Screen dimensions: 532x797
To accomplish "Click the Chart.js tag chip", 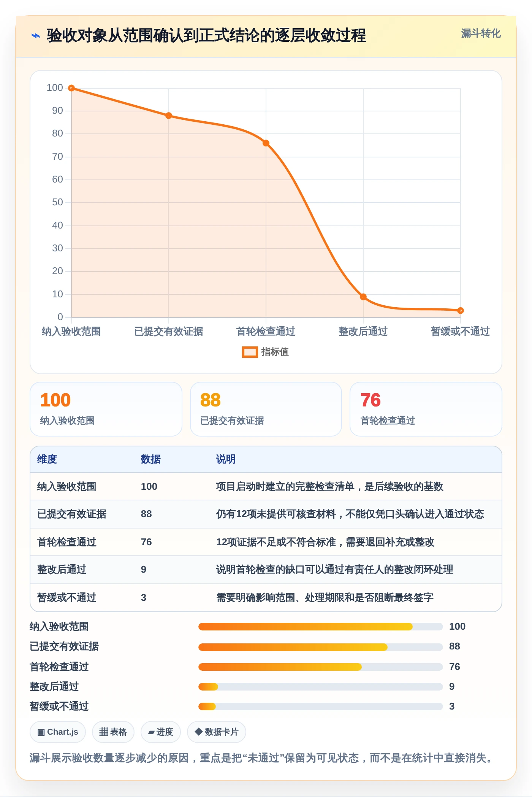I will [58, 732].
